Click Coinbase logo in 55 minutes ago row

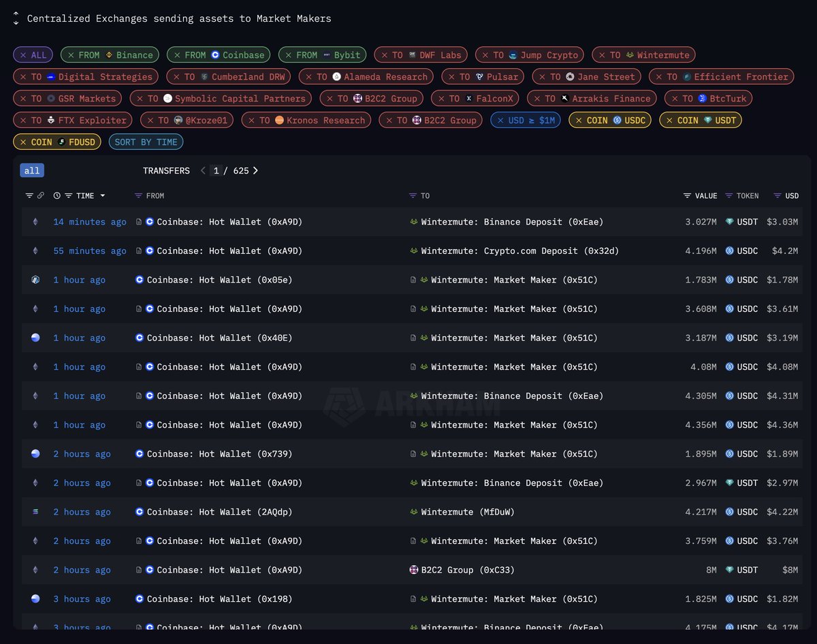pyautogui.click(x=150, y=251)
